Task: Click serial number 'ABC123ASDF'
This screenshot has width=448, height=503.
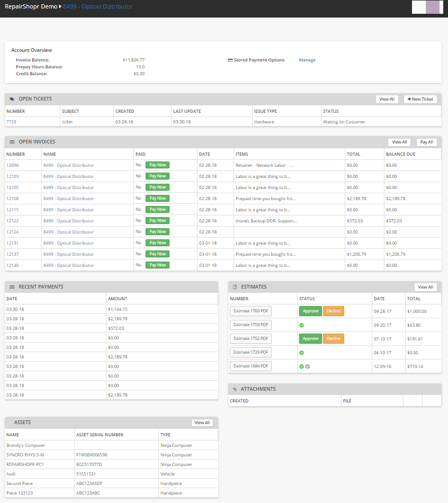Action: 89,483
